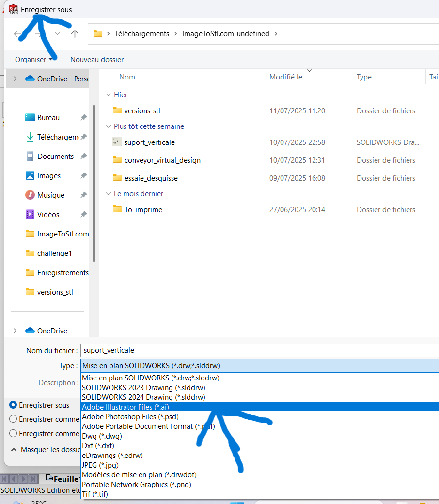Click the Musique note icon

[30, 195]
